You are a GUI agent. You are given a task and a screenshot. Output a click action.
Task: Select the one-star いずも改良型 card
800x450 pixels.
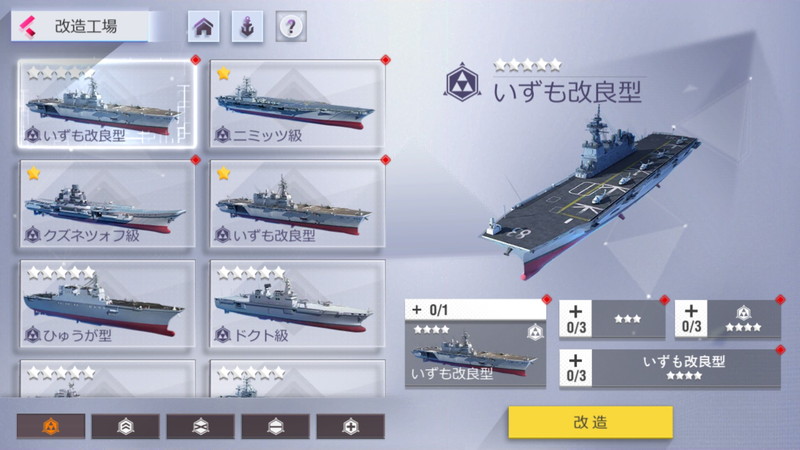click(297, 204)
